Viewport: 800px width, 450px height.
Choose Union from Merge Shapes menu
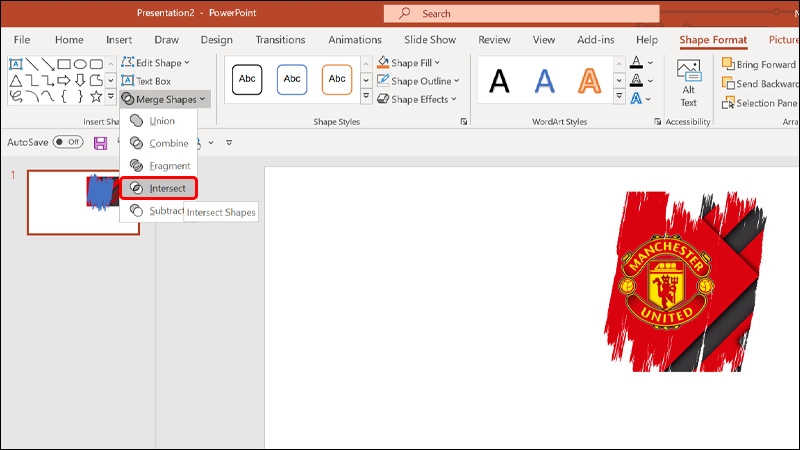[159, 121]
